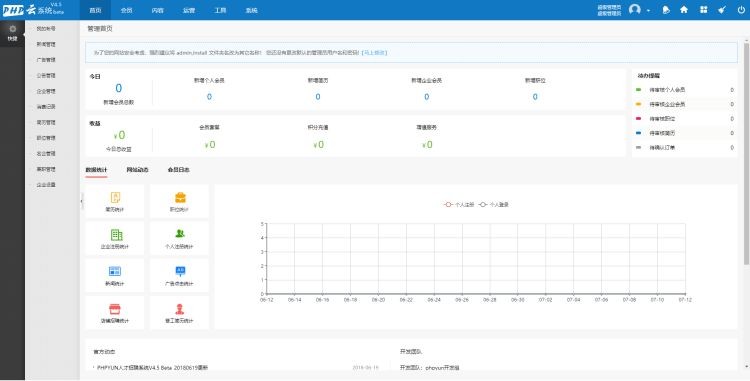Open 职位管理 in the sidebar
Viewport: 750px width, 381px height.
[46, 138]
